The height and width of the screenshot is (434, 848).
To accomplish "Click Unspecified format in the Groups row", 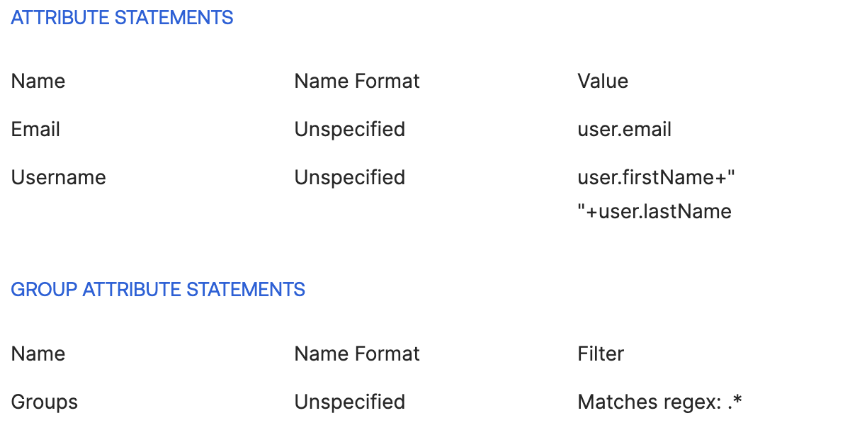I will coord(350,403).
